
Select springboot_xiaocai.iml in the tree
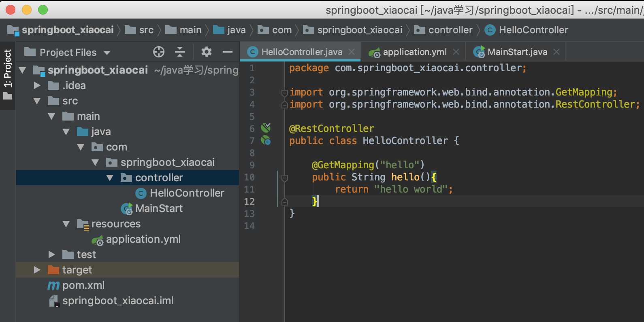[x=118, y=301]
